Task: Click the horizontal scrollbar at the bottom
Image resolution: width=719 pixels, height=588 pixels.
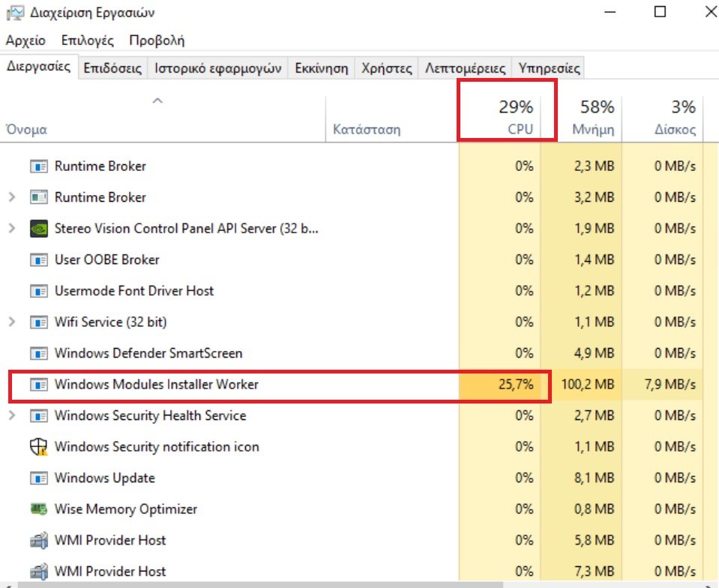Action: [x=360, y=583]
